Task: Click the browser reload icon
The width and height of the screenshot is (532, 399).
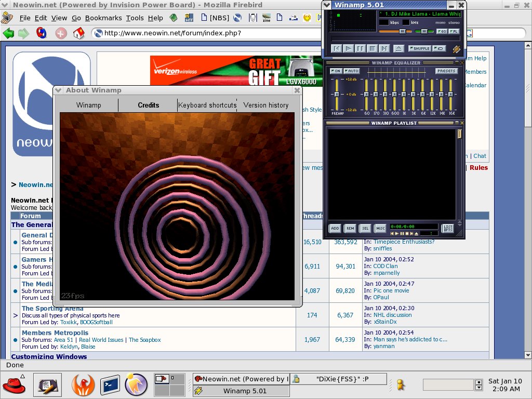Action: point(42,33)
